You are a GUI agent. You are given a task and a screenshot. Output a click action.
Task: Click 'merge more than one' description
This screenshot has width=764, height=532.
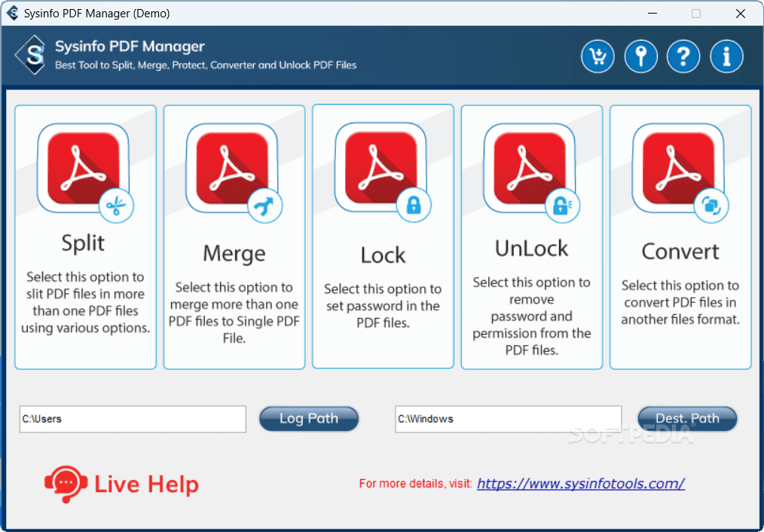point(234,304)
